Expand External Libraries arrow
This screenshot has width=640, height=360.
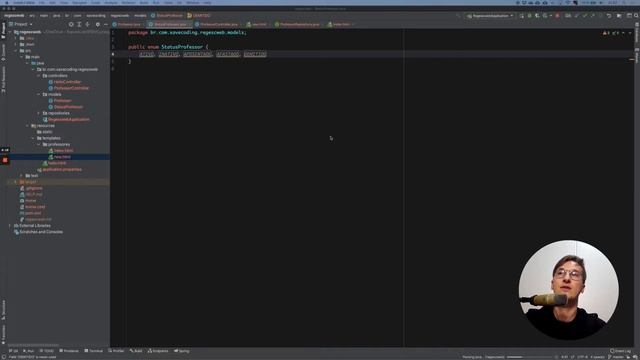pyautogui.click(x=10, y=226)
